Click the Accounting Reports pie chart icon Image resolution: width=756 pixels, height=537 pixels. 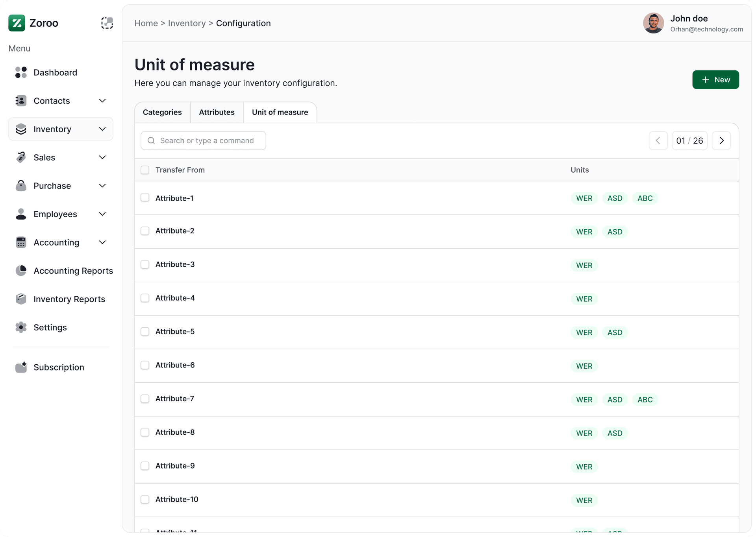click(x=21, y=271)
